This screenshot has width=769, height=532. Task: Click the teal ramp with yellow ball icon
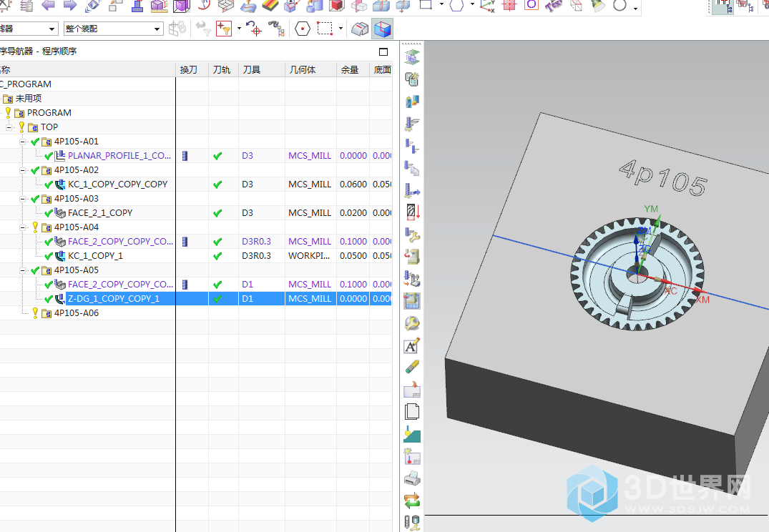412,435
